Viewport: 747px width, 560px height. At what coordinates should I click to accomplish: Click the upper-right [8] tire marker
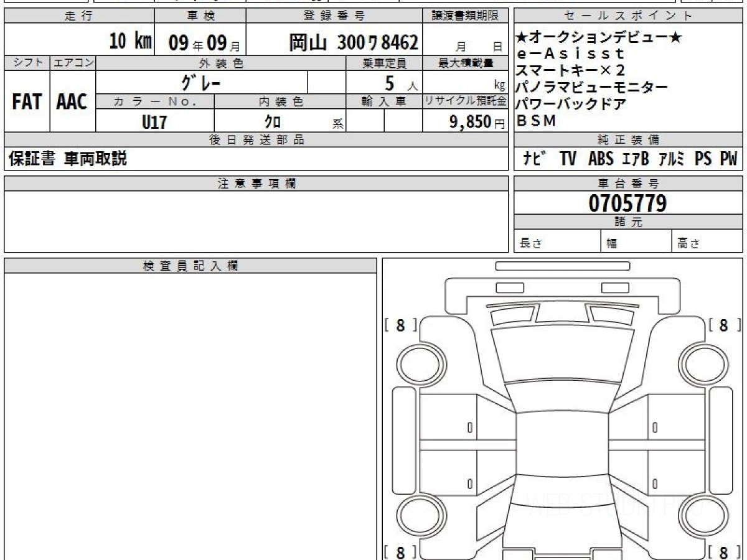point(724,325)
